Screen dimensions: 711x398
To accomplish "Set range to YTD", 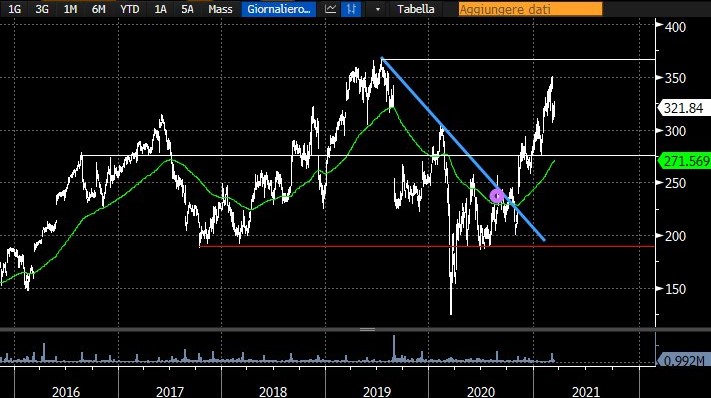I will pyautogui.click(x=130, y=9).
